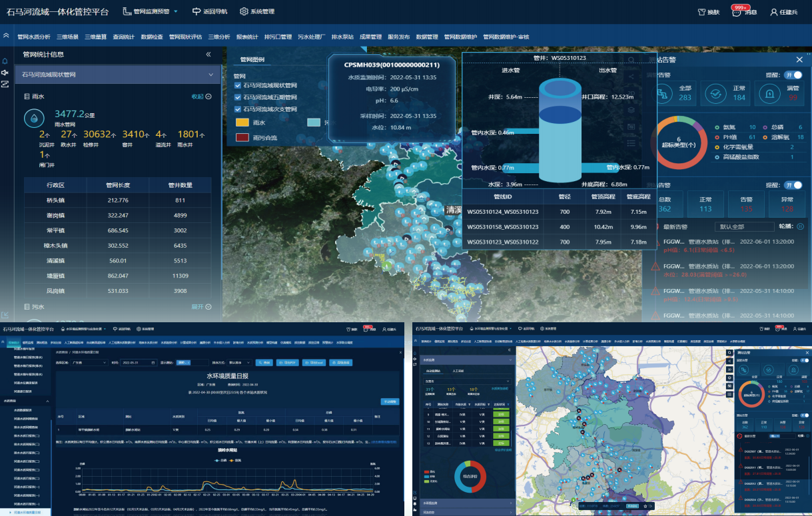The width and height of the screenshot is (812, 516).
Task: Uncheck 石马河流域五期管网 layer checkbox
Action: click(x=238, y=97)
